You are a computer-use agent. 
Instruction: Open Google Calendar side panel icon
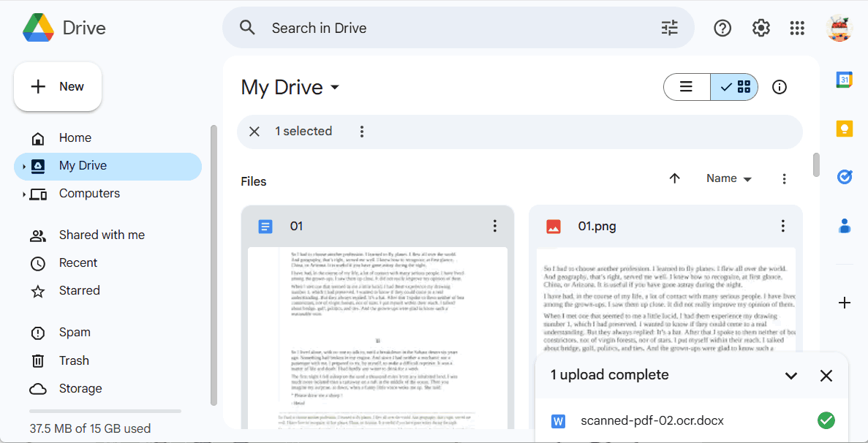tap(845, 80)
